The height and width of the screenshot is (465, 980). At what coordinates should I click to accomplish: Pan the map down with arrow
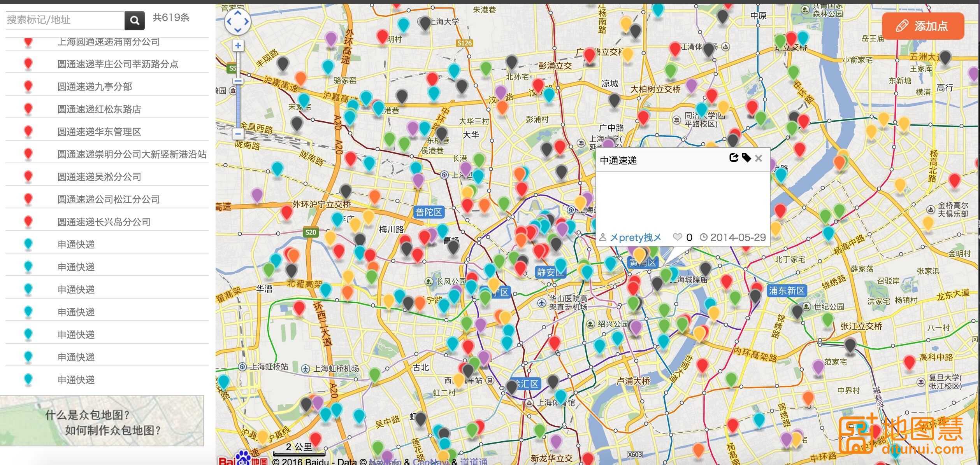pos(238,30)
